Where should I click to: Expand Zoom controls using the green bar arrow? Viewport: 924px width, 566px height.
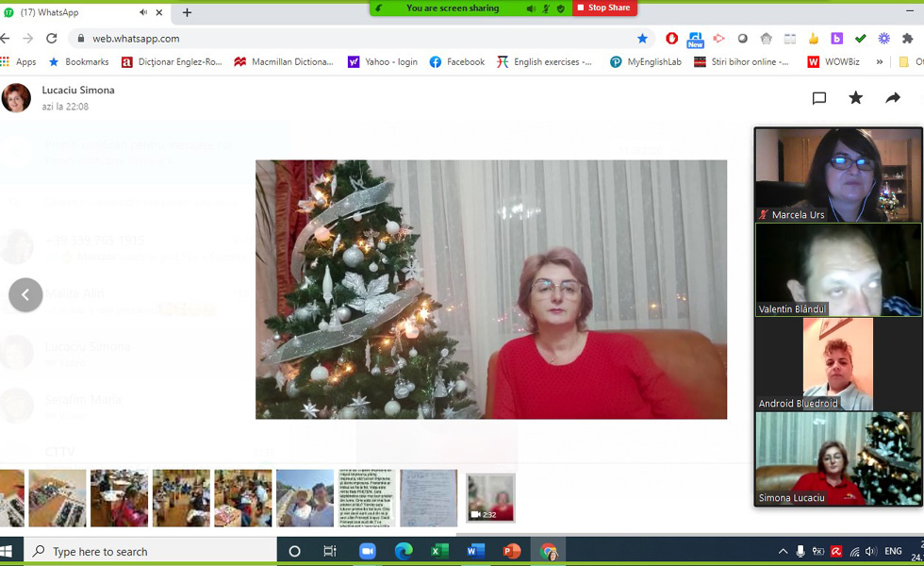point(378,8)
